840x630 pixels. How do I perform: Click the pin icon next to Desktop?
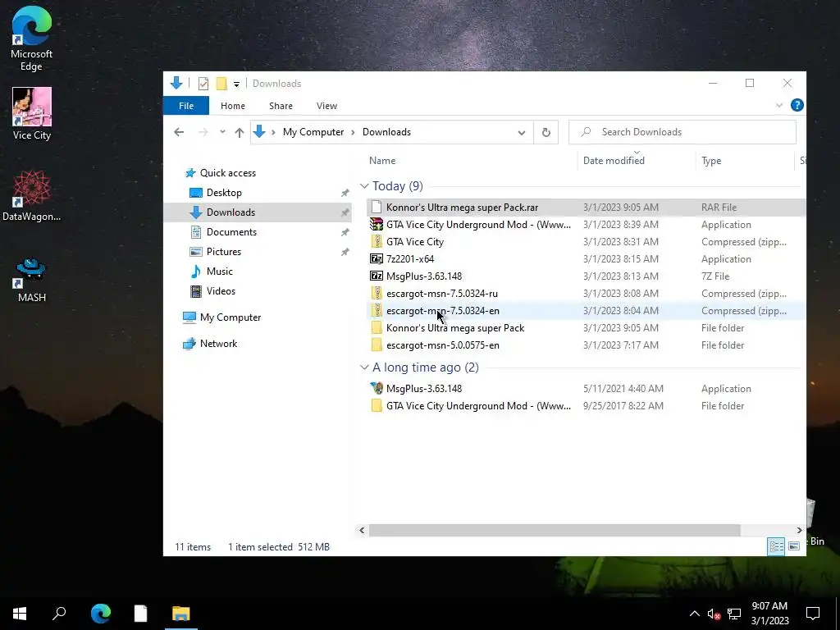tap(345, 193)
